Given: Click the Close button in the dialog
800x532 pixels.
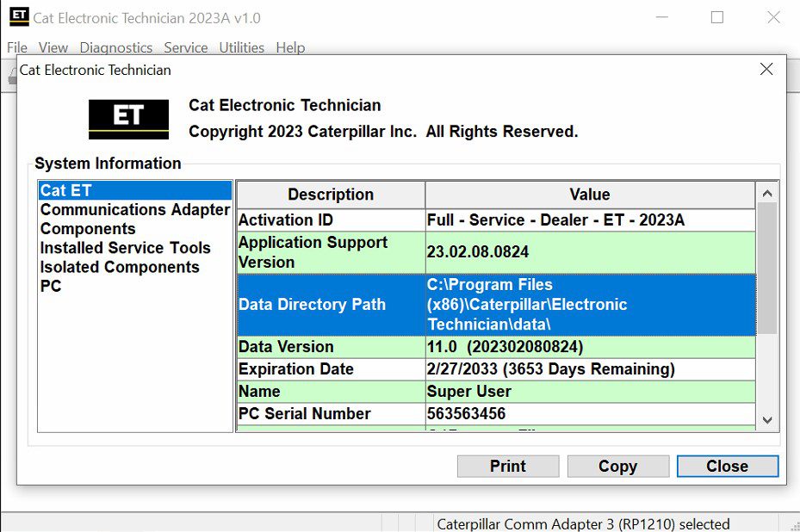Looking at the screenshot, I should pos(727,466).
